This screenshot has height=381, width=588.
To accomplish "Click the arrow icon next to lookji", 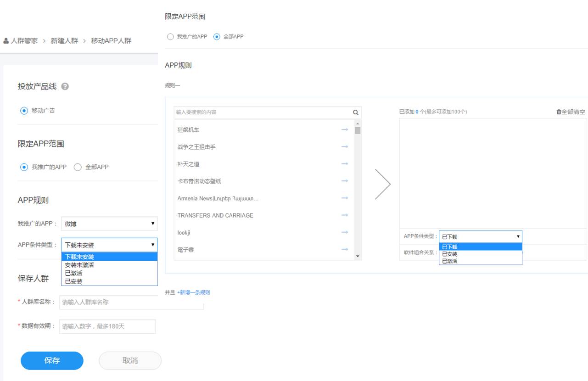I will coord(344,232).
